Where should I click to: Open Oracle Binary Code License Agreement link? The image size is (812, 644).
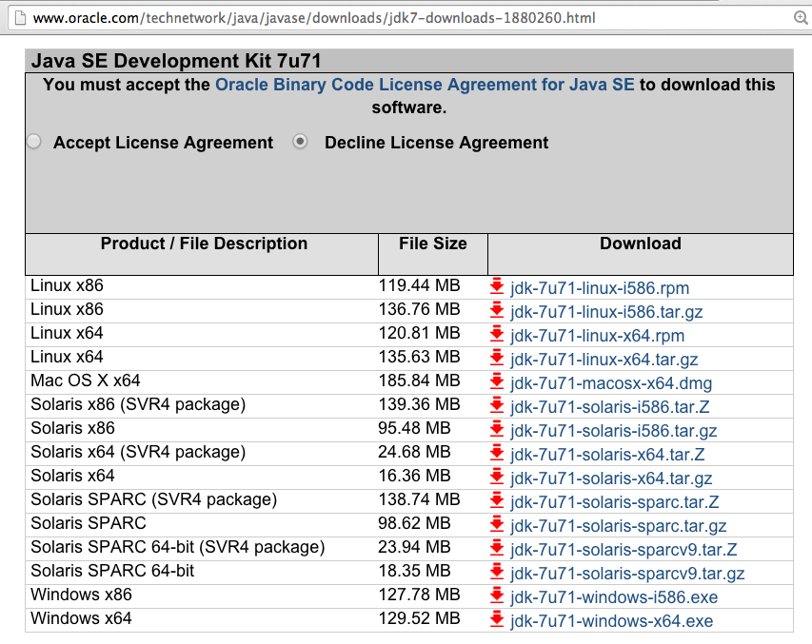(x=425, y=85)
